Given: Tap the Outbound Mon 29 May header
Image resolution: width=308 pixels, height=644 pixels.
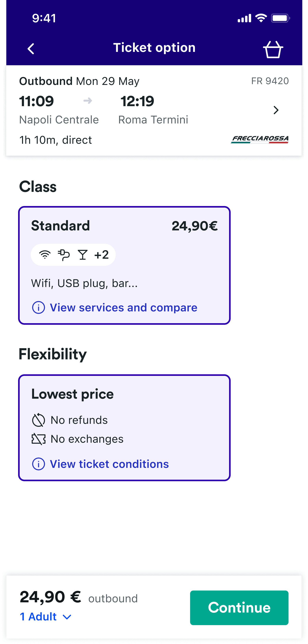Looking at the screenshot, I should click(x=79, y=81).
